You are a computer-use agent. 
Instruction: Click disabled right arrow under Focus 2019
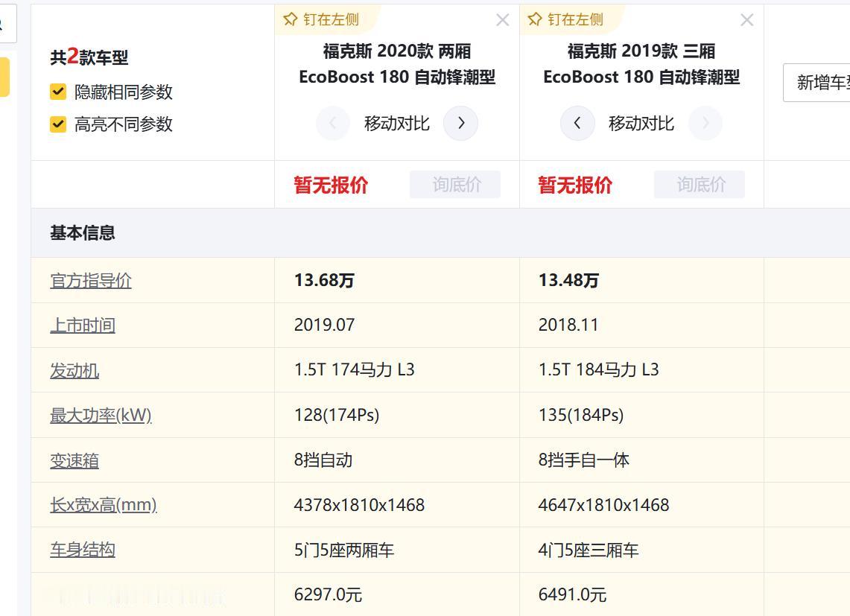point(705,123)
